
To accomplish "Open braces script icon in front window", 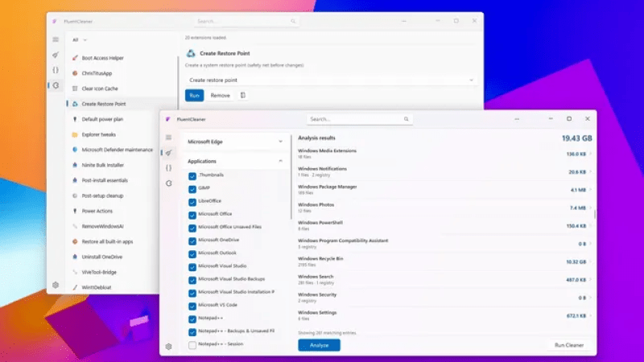I will point(169,168).
